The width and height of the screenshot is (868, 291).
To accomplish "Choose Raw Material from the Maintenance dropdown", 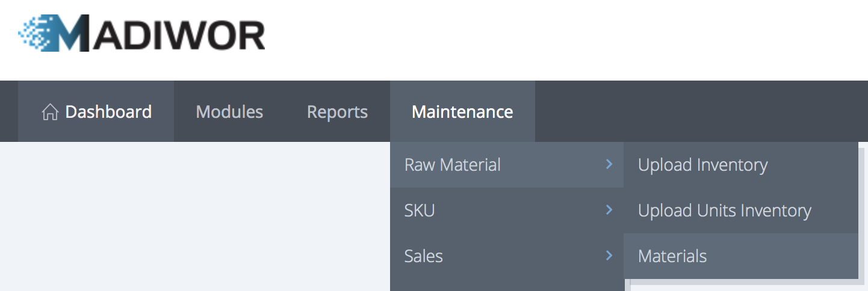I will coord(453,165).
